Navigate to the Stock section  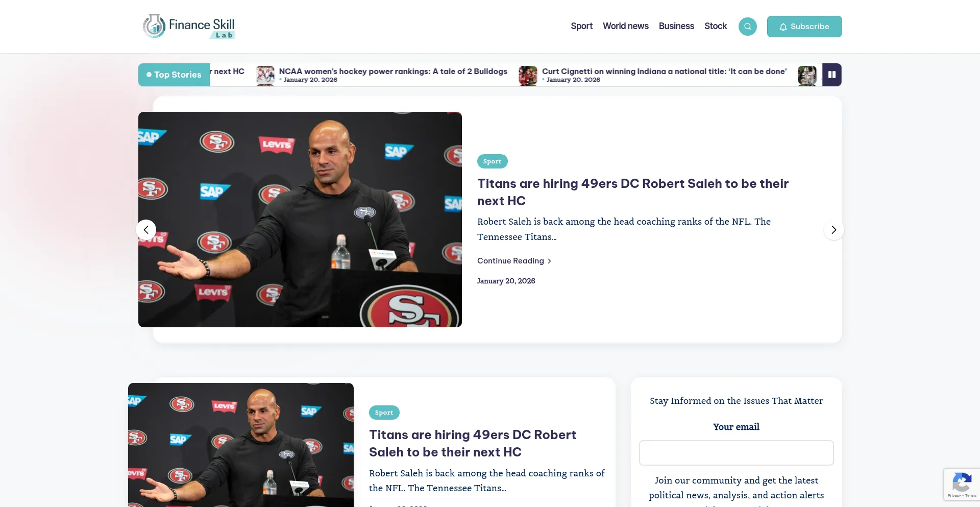point(715,26)
